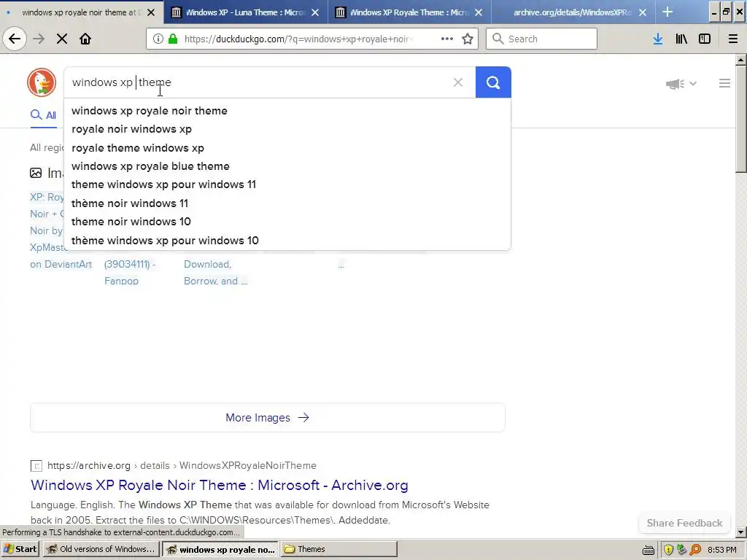Choose suggestion 'royale theme windows xp'
Image resolution: width=747 pixels, height=560 pixels.
click(x=287, y=147)
